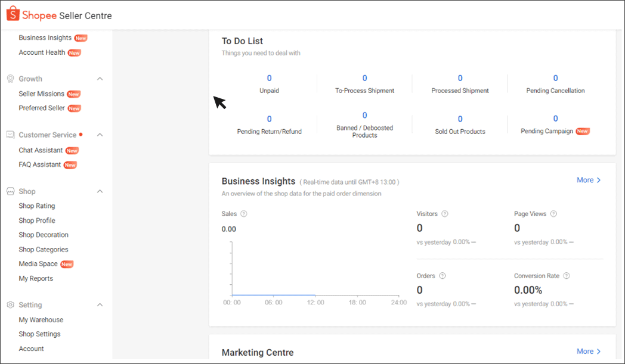This screenshot has width=625, height=364.
Task: Click the Page Views help icon
Action: (553, 214)
